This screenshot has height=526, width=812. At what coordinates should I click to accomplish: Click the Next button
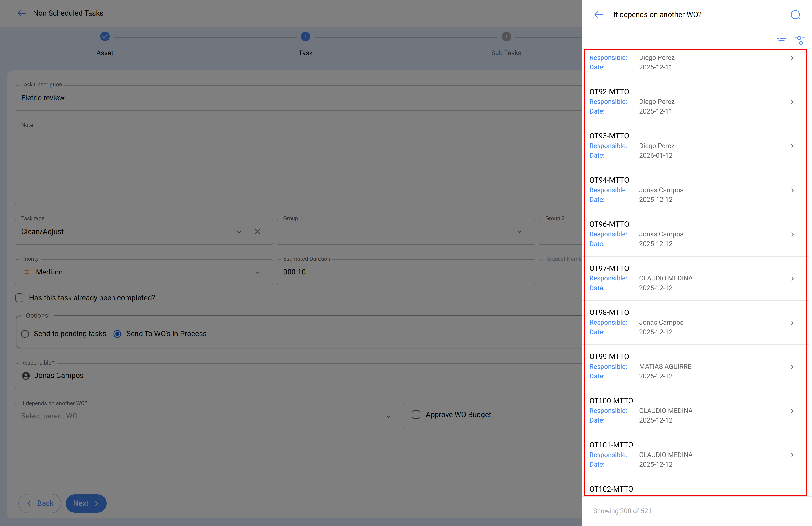(x=86, y=503)
